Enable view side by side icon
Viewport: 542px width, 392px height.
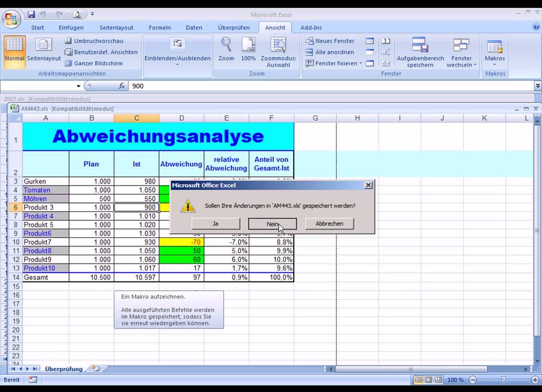click(x=386, y=41)
